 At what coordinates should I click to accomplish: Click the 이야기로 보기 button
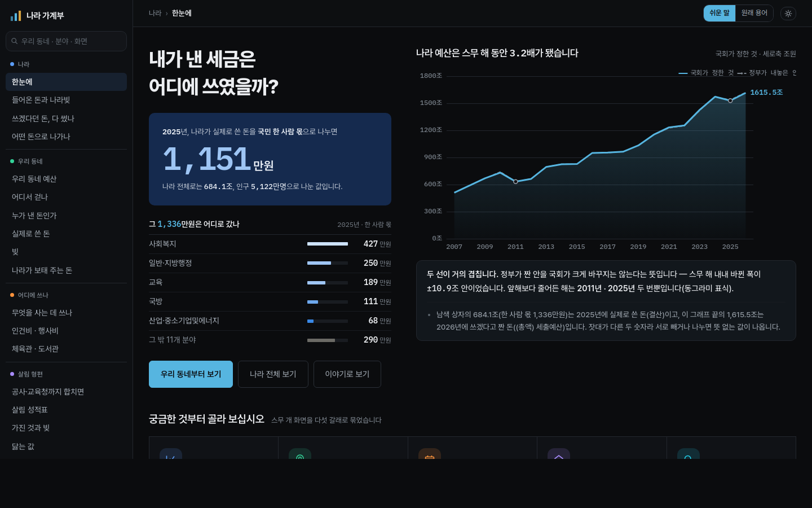(x=347, y=374)
